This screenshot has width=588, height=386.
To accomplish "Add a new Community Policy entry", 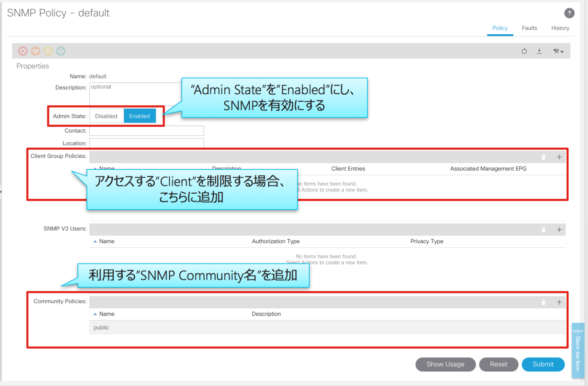I will click(x=559, y=302).
